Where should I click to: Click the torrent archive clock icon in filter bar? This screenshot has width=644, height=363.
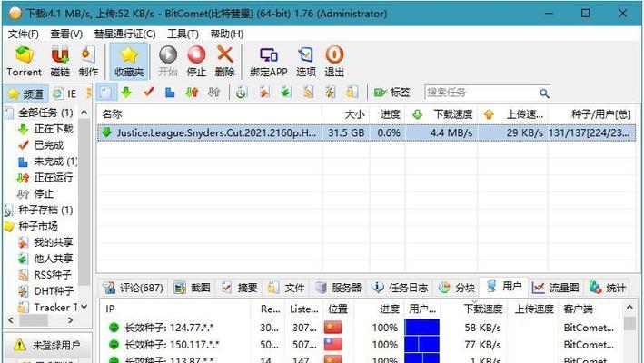click(x=241, y=93)
